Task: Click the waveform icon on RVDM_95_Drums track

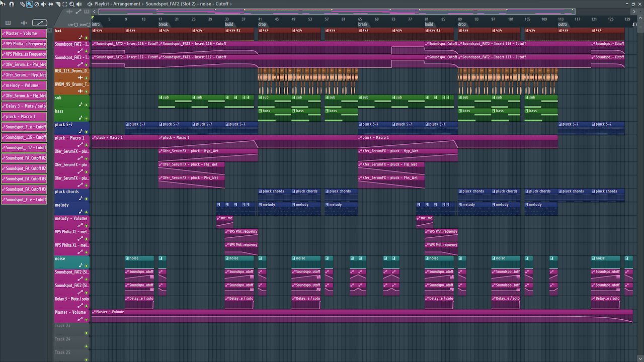Action: coord(80,91)
